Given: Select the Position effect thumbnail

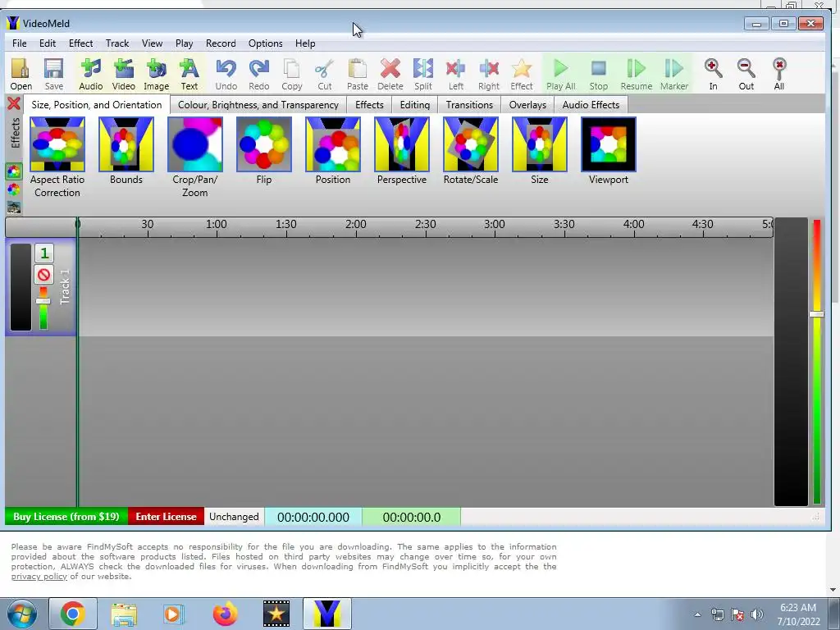Looking at the screenshot, I should [333, 144].
